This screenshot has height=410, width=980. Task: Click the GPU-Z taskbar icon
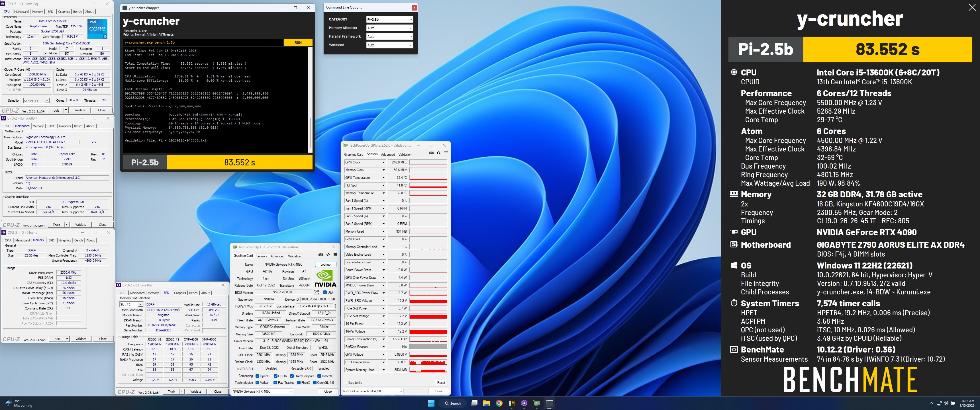pyautogui.click(x=537, y=403)
